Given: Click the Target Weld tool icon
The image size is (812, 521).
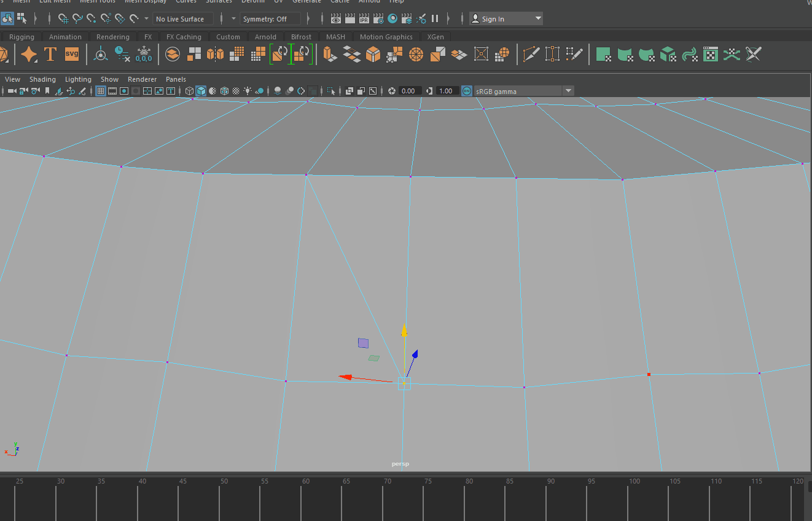Looking at the screenshot, I should (x=552, y=55).
